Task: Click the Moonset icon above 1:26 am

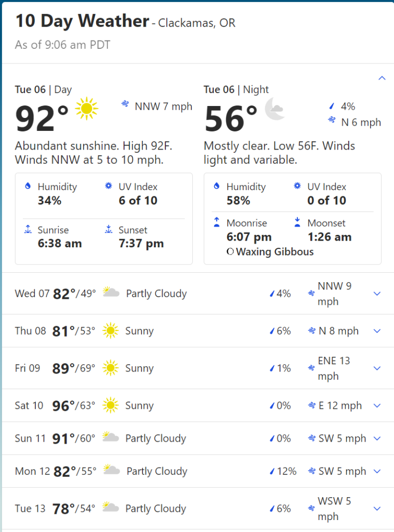Action: point(297,223)
